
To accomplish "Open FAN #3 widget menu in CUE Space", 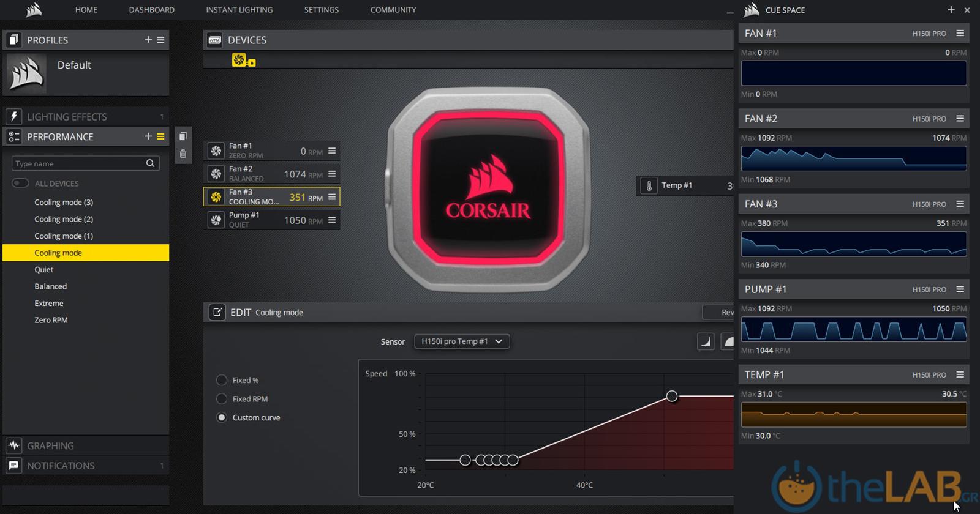I will click(960, 204).
